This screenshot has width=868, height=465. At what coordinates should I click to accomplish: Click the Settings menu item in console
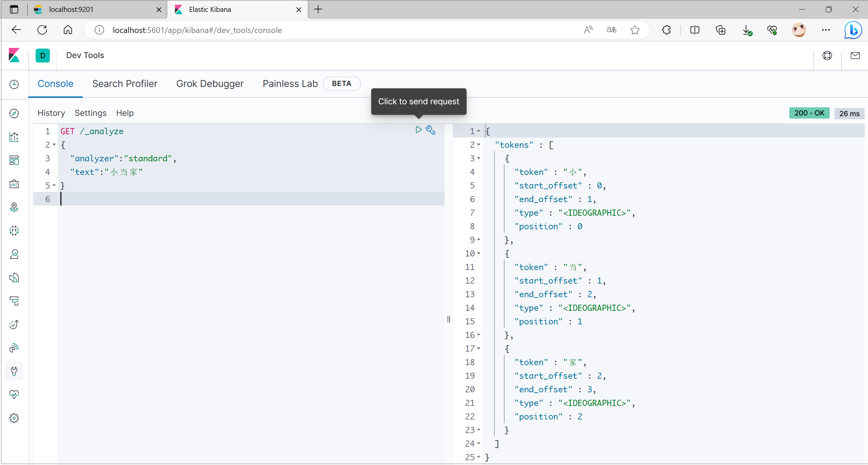coord(90,113)
